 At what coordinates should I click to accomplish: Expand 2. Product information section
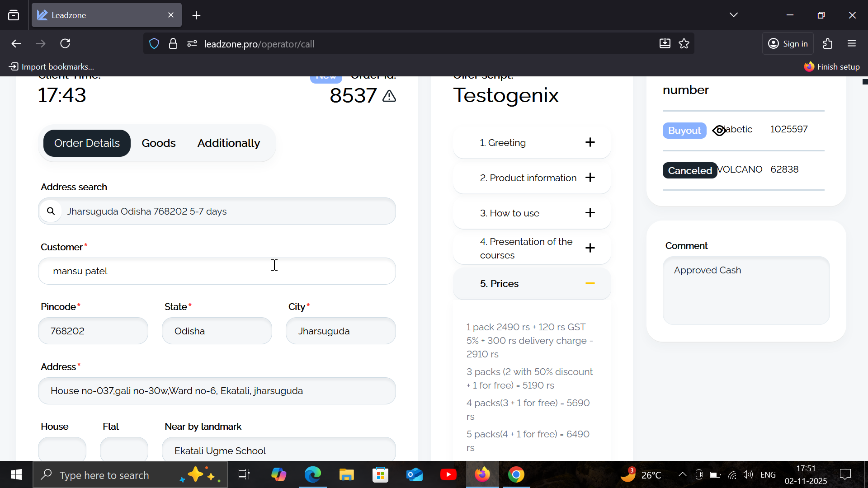(x=590, y=178)
